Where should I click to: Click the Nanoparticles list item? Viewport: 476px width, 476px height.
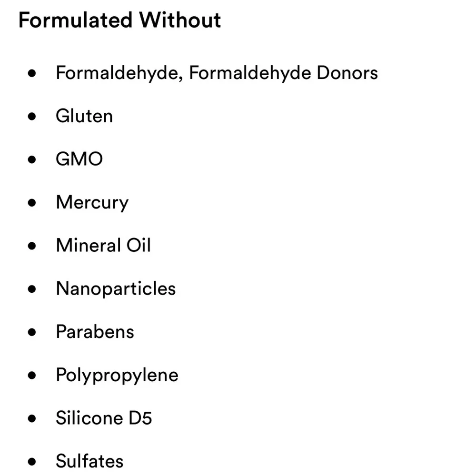116,289
